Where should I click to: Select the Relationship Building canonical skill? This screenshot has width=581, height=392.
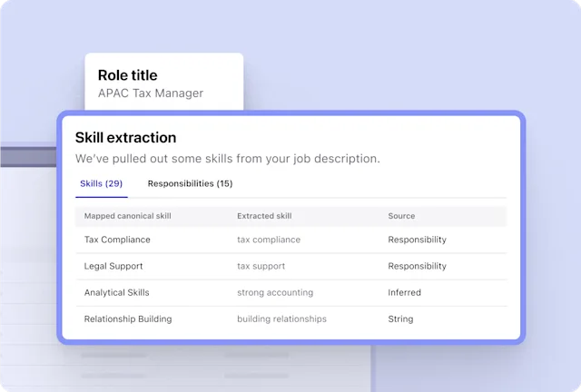[128, 319]
